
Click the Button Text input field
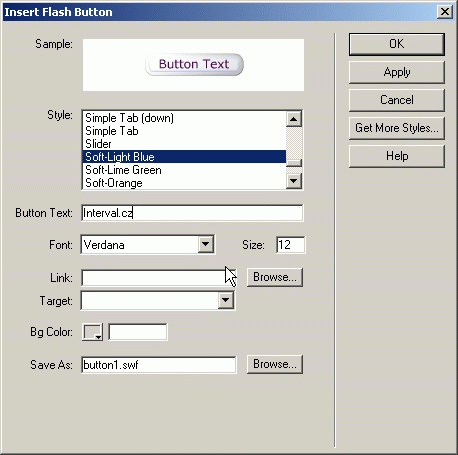pos(192,213)
